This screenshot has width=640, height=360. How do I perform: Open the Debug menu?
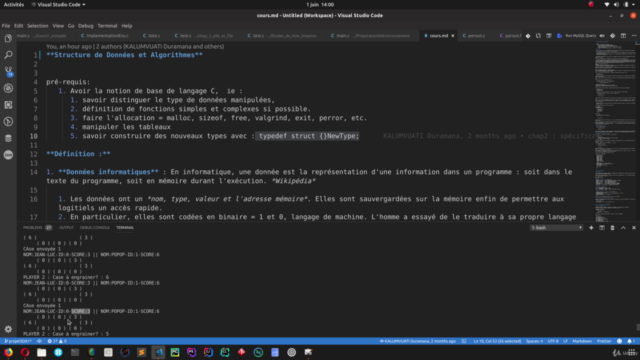pyautogui.click(x=86, y=26)
